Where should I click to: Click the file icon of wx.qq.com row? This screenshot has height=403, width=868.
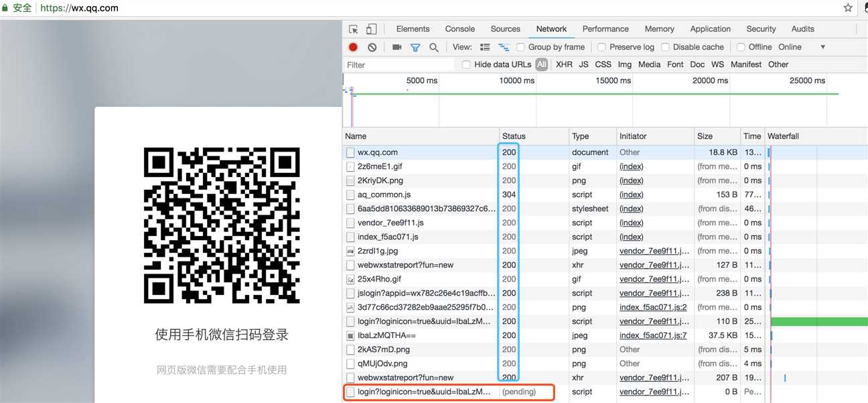350,152
